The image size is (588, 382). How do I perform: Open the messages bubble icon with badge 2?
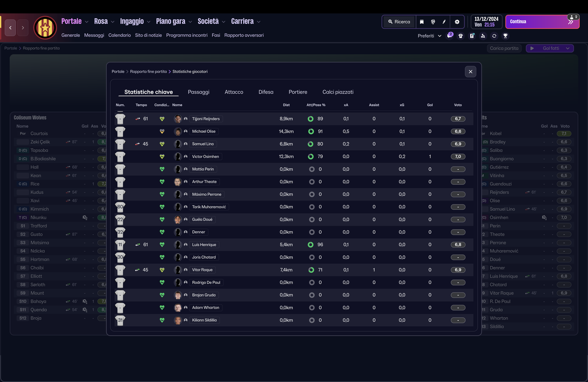(x=450, y=36)
